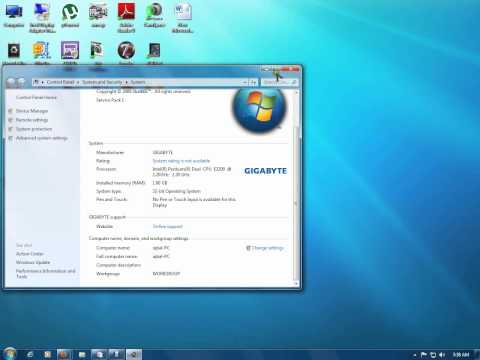Show hidden tray icons arrow
The height and width of the screenshot is (360, 480).
click(415, 355)
